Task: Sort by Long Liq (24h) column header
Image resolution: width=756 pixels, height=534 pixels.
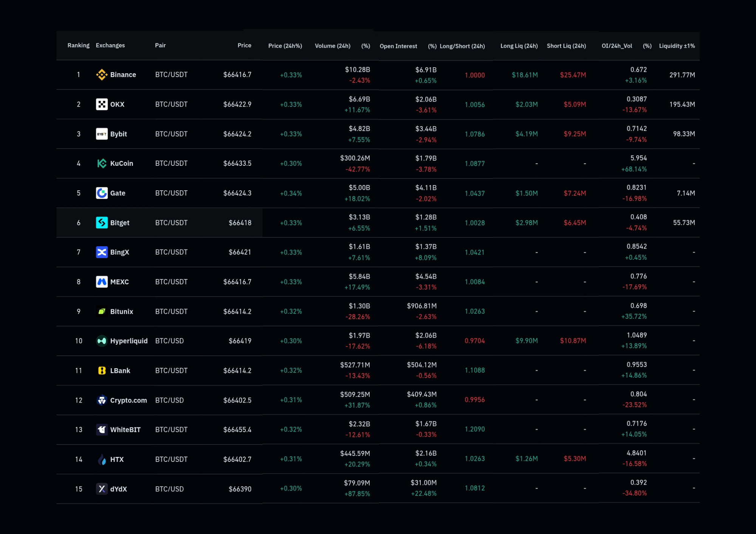Action: (x=519, y=46)
